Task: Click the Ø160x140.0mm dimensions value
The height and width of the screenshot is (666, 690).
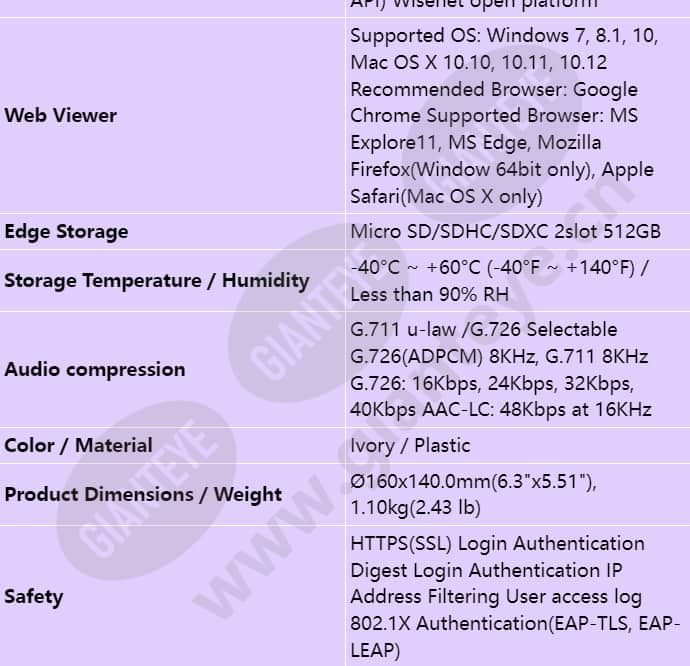Action: tap(473, 481)
